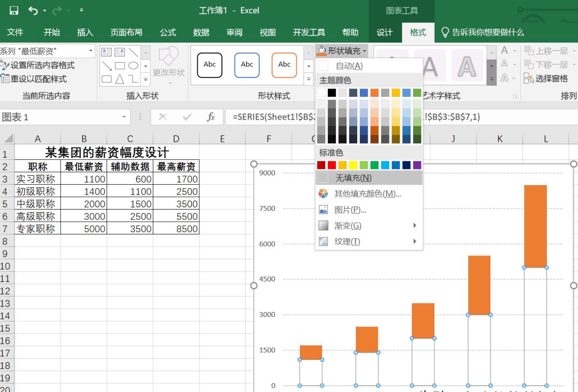Select the rounded rectangle shape
The width and height of the screenshot is (578, 392).
pos(106,79)
